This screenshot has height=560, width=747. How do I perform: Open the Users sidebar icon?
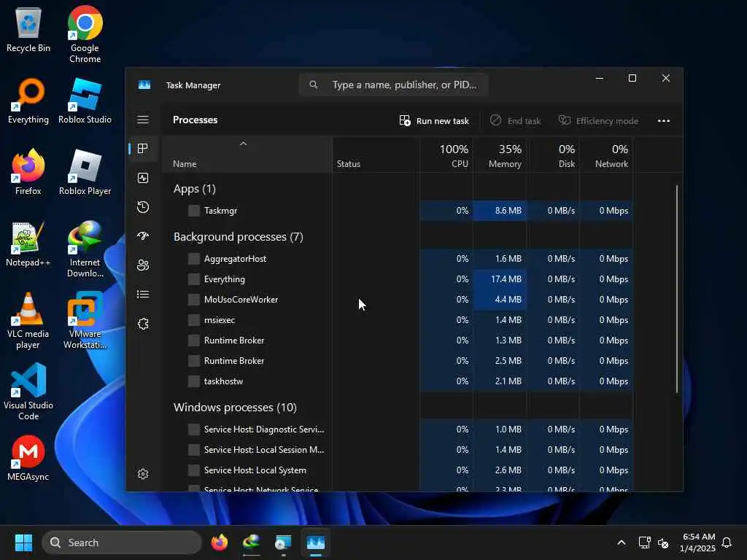pyautogui.click(x=143, y=265)
